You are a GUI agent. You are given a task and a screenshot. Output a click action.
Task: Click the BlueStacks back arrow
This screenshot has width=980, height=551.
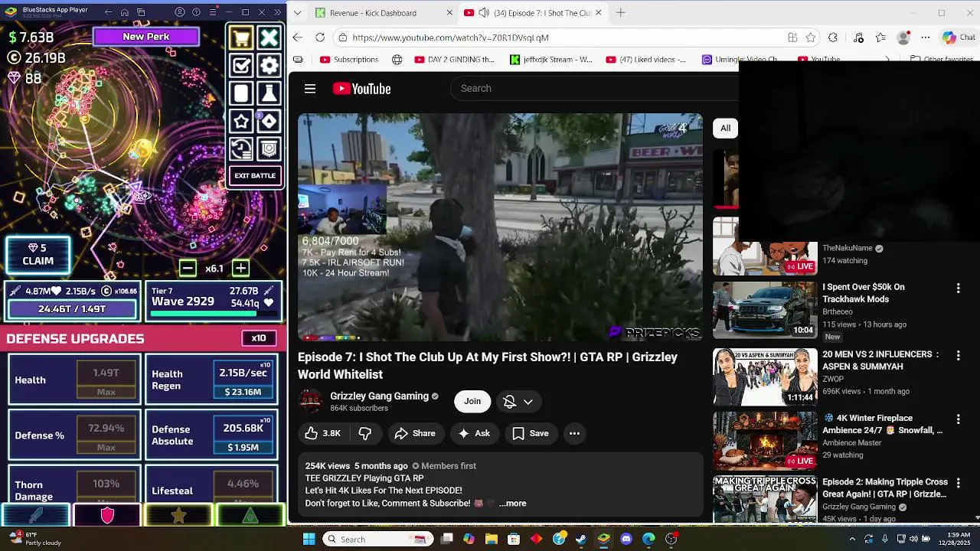[108, 12]
